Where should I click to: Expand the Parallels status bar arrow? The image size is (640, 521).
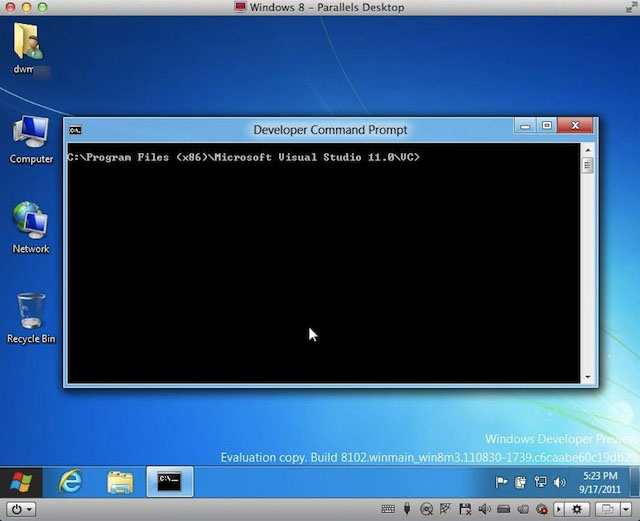click(x=559, y=509)
